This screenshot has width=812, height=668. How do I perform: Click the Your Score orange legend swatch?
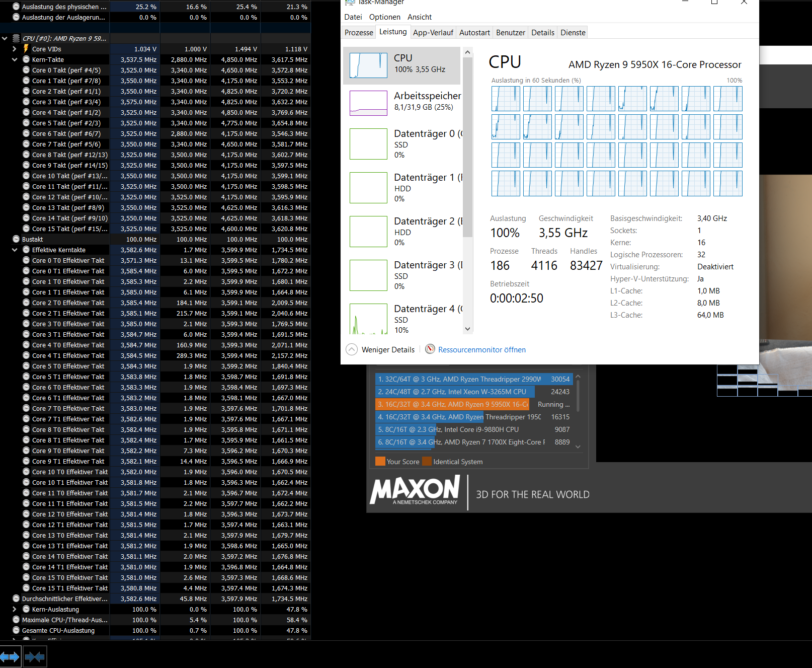(x=380, y=461)
